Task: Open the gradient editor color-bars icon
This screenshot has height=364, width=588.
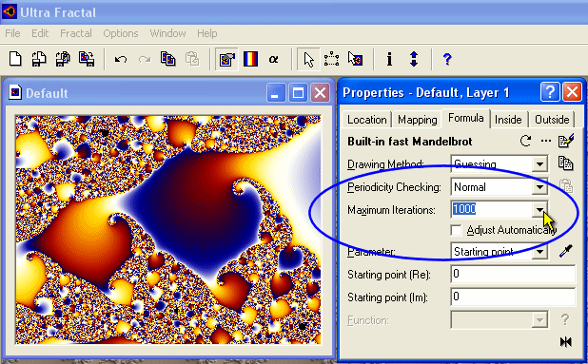Action: pos(250,59)
